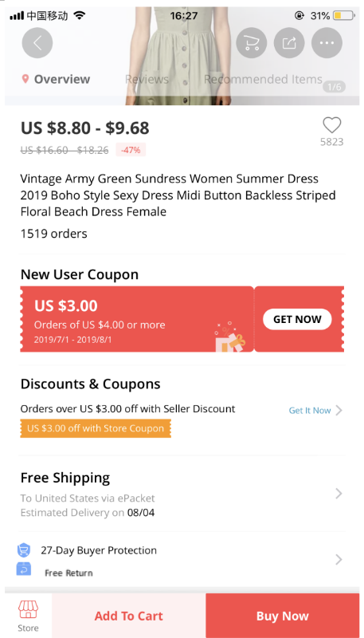Switch to the Recommended Items tab
This screenshot has height=638, width=364.
click(263, 79)
